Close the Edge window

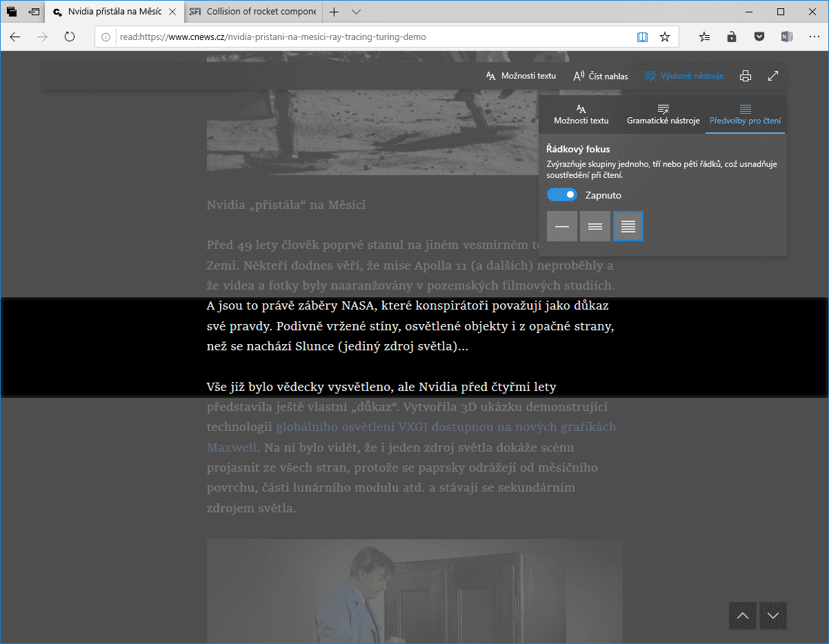pyautogui.click(x=812, y=12)
